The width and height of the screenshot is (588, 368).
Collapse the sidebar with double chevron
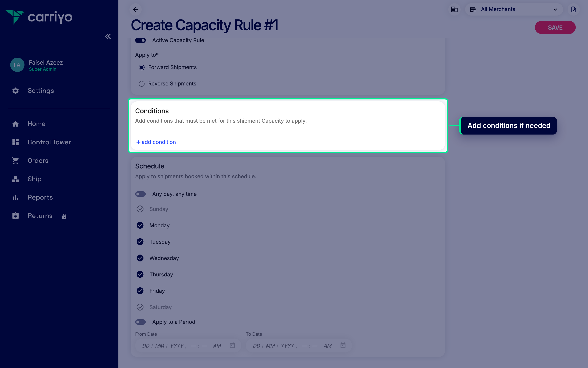108,37
